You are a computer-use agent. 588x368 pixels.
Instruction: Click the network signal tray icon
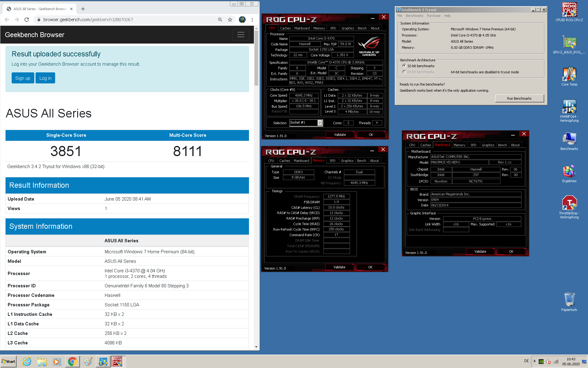[556, 362]
